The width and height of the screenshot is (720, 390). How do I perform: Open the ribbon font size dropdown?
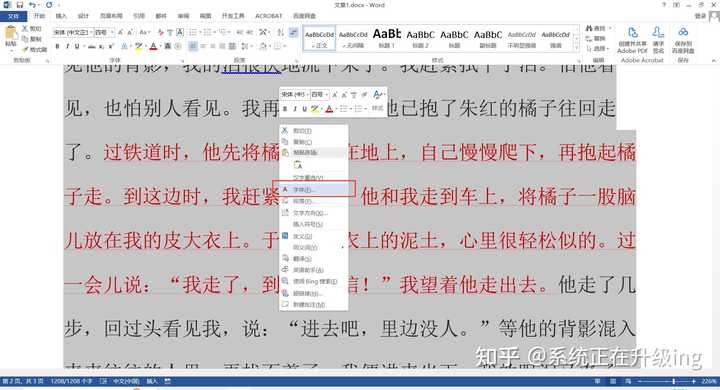(x=112, y=32)
